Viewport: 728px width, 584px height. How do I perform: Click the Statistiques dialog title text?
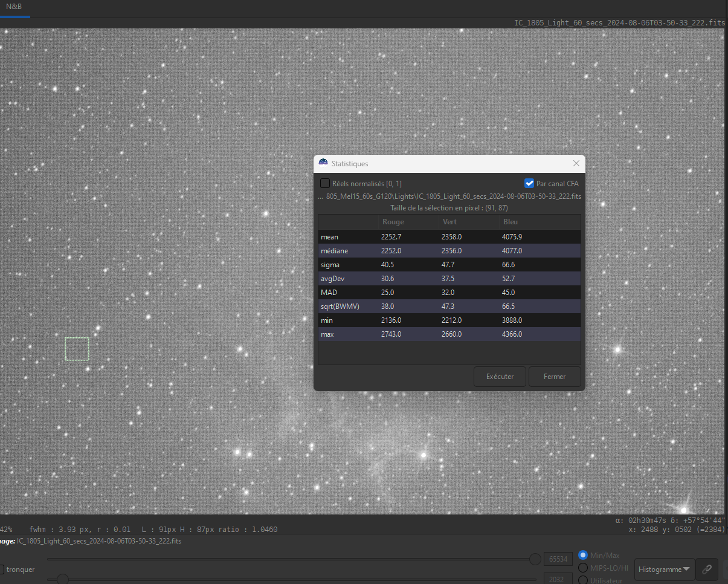tap(350, 164)
